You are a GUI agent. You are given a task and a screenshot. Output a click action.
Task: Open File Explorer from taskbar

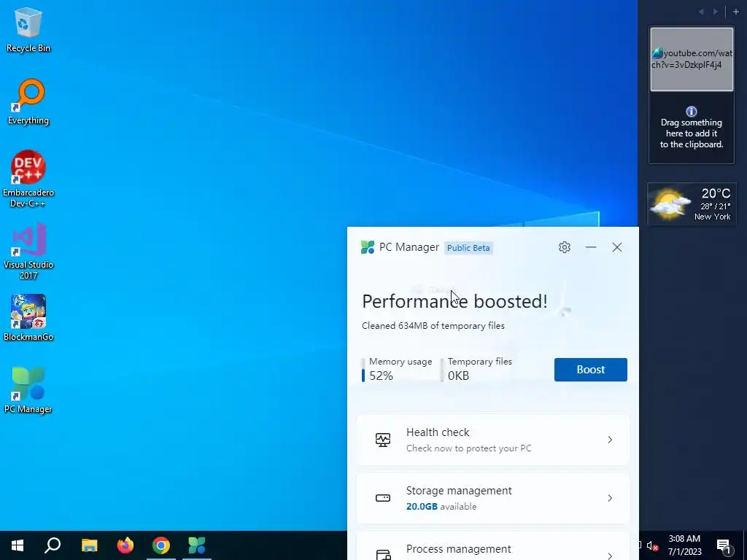tap(89, 545)
